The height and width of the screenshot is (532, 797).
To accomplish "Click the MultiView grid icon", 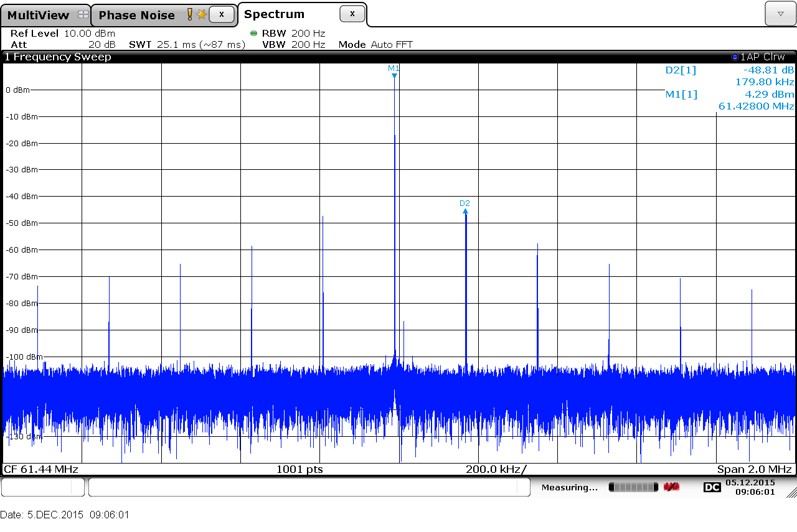I will 83,15.
